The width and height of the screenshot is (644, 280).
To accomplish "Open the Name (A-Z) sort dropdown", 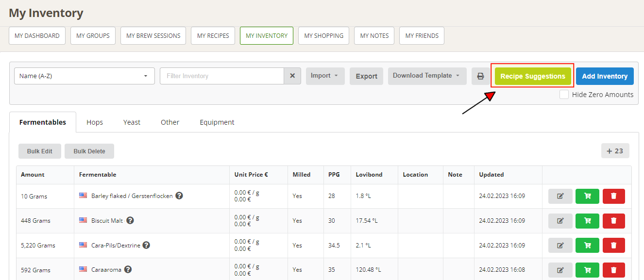I will coord(84,76).
